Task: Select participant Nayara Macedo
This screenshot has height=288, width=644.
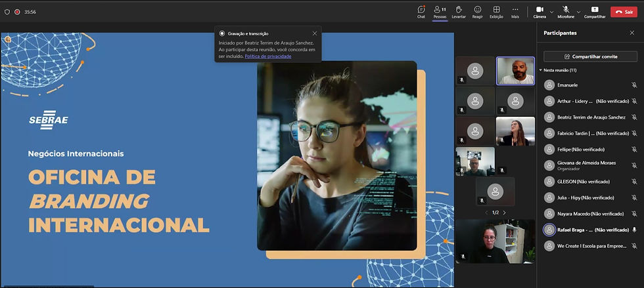Action: pos(590,214)
